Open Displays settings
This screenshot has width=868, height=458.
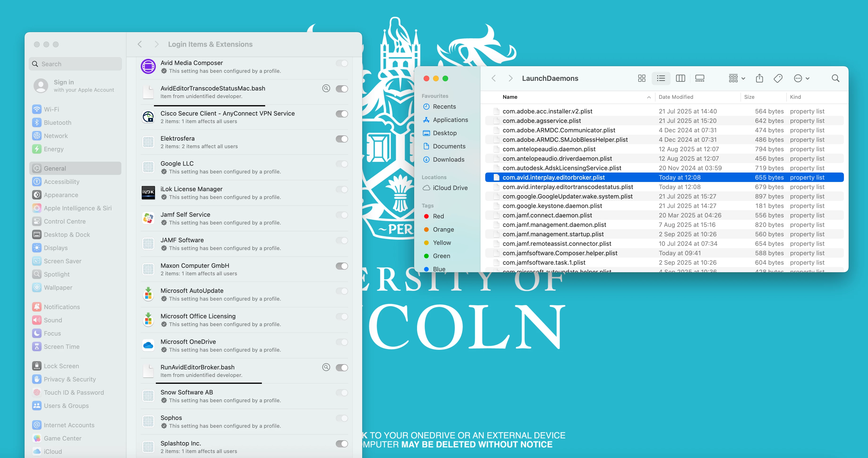(76, 248)
